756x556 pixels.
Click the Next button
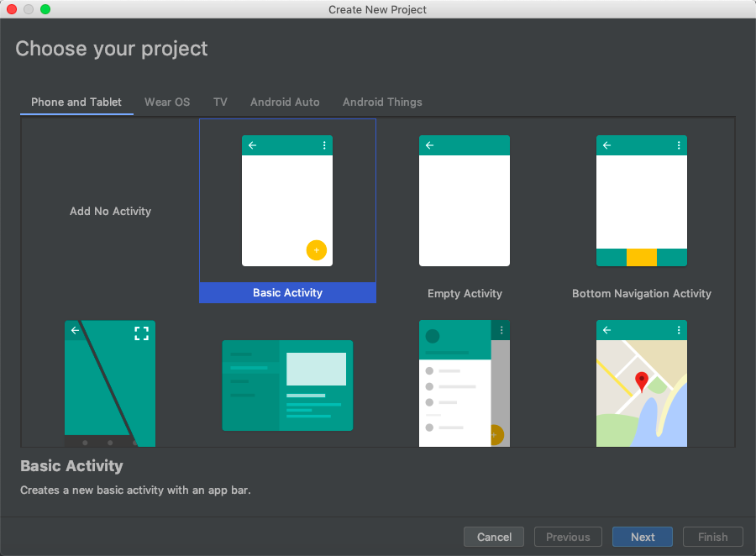(643, 537)
